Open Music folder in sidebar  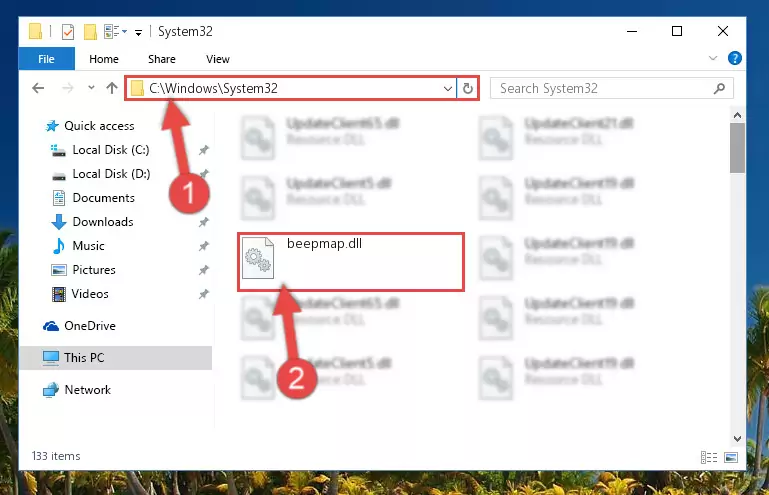pos(88,246)
